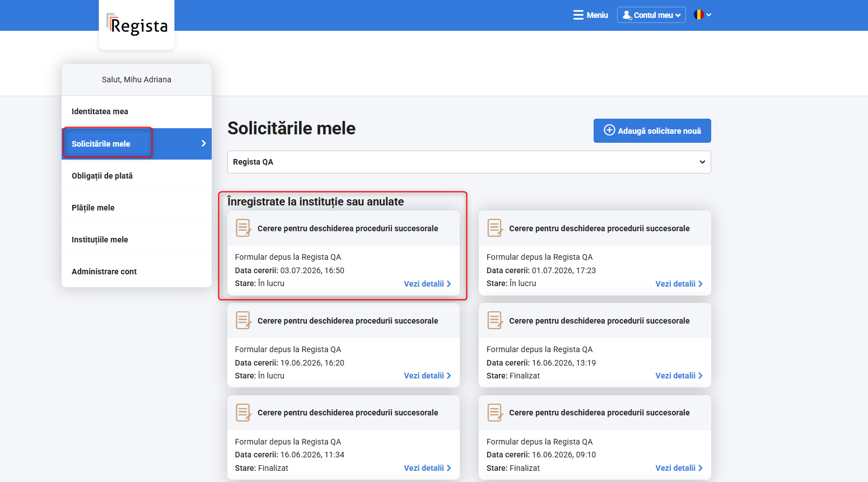Screen dimensions: 868x482
Task: Open Vezi detalii for the 01.07.2026, 17:23 request
Action: 679,284
